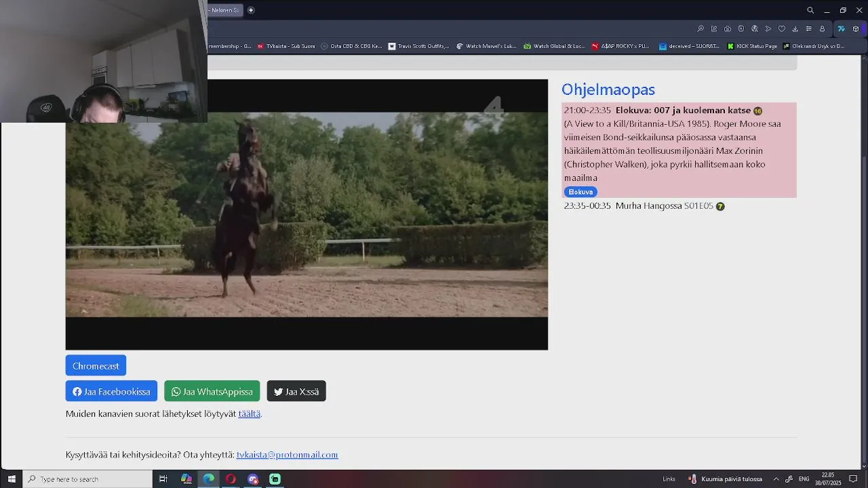Select Murha Hangossa S01E05 programme entry
This screenshot has height=488, width=868.
pyautogui.click(x=644, y=206)
